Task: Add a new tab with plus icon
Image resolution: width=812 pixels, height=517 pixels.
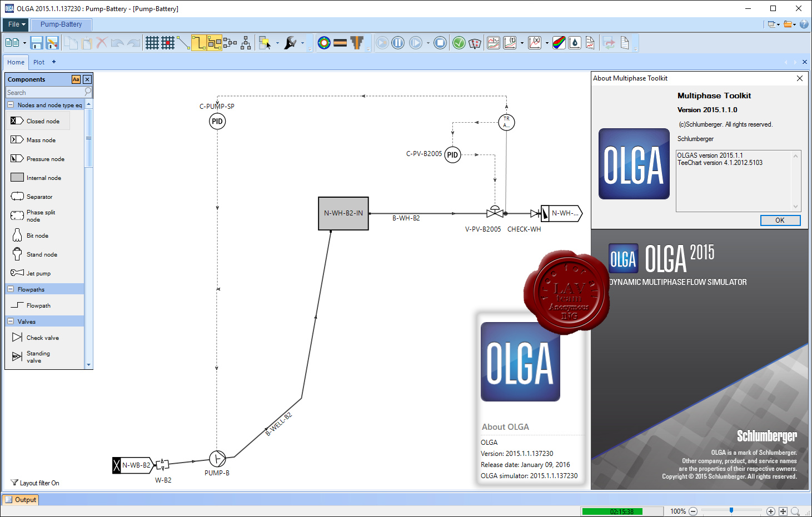Action: (x=54, y=62)
